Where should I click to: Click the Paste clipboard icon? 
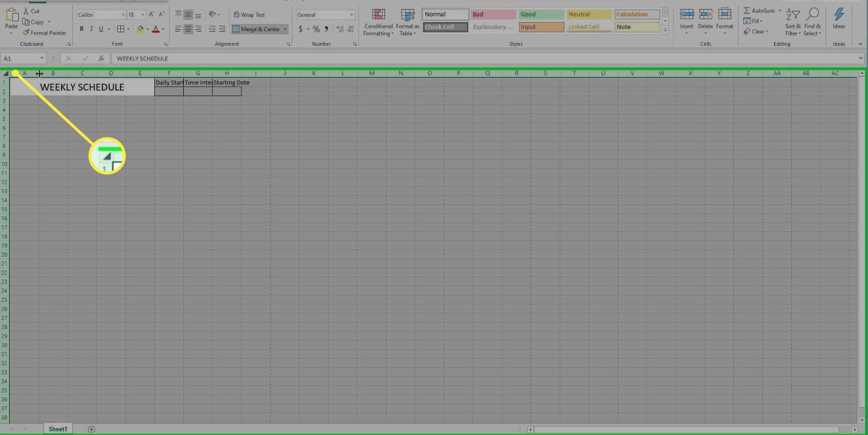point(11,15)
